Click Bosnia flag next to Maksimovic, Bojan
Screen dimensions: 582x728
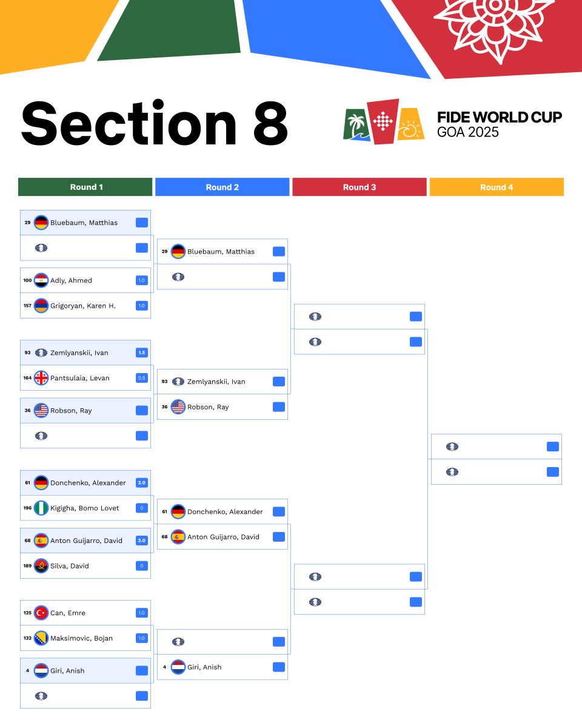41,638
